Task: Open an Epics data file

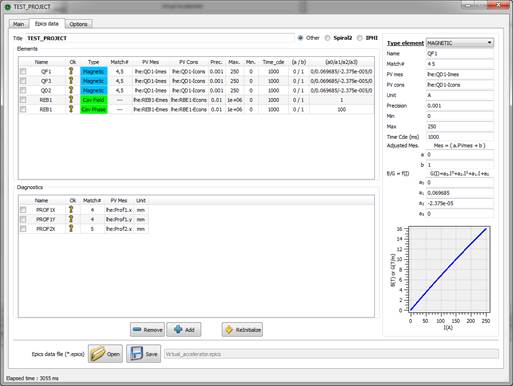Action: click(105, 354)
